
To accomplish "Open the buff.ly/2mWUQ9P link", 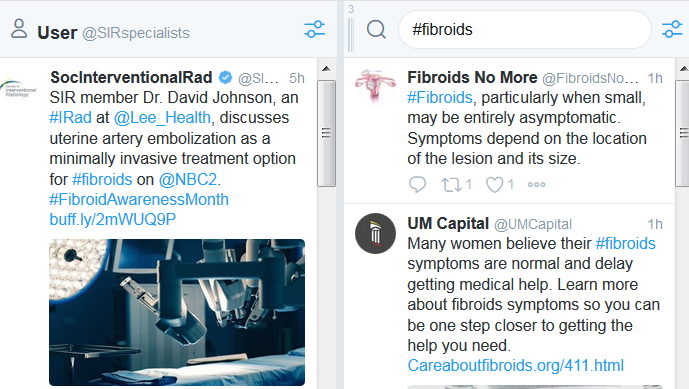I will (x=112, y=219).
